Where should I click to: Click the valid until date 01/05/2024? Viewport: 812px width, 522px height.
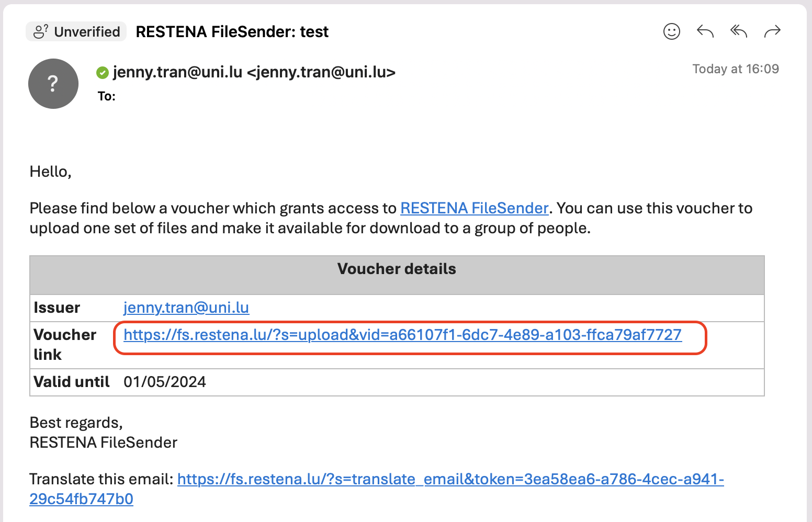click(165, 382)
